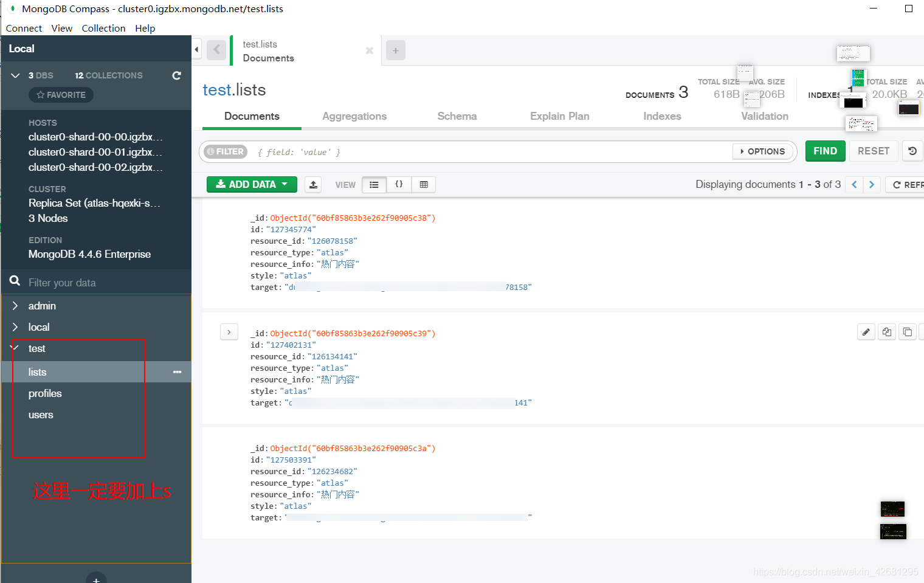Refresh the databases list in sidebar
This screenshot has width=924, height=583.
pos(177,75)
